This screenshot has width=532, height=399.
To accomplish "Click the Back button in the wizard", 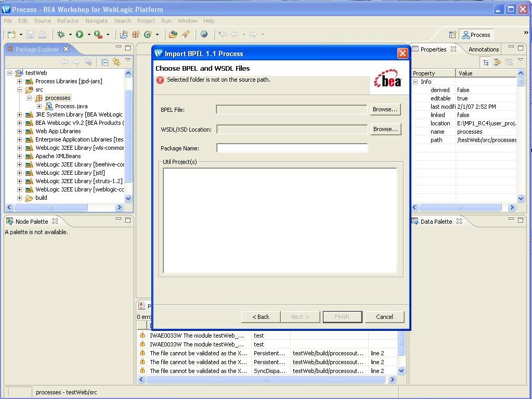I will (x=261, y=317).
